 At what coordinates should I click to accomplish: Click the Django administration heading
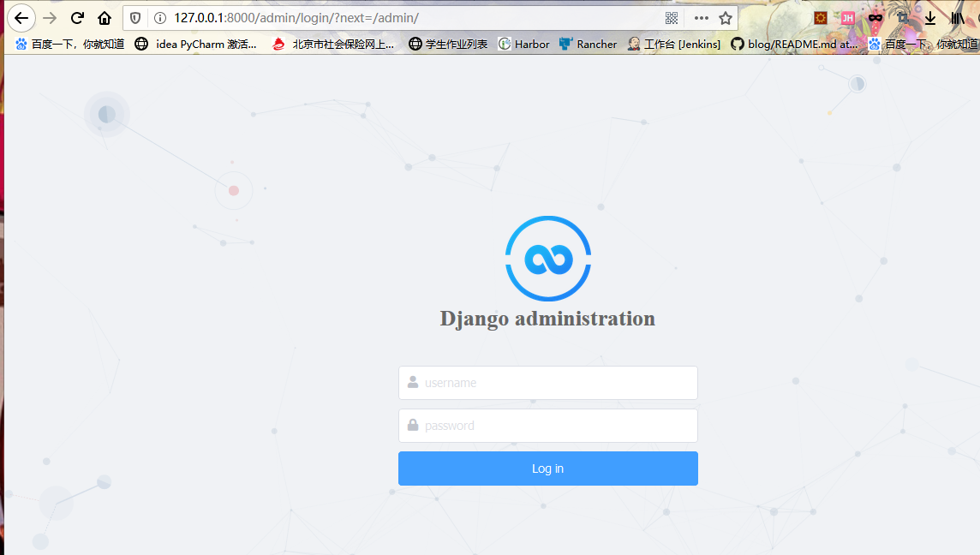click(547, 319)
